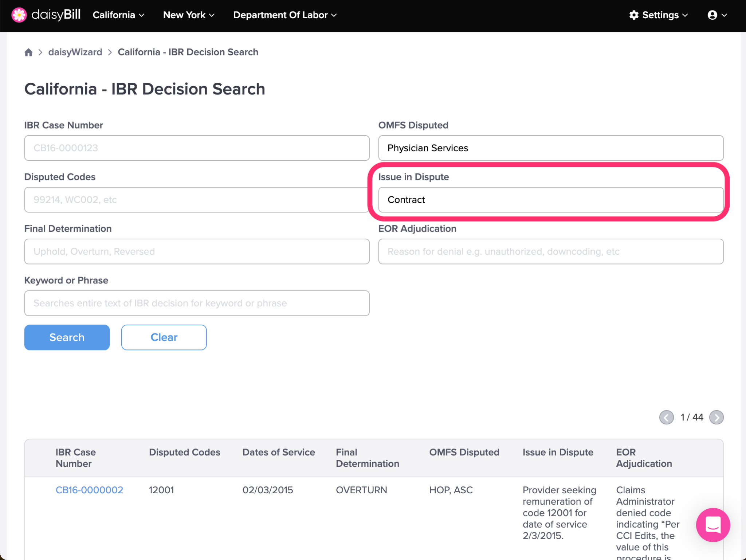Select the OVERTURN determination cell
The height and width of the screenshot is (560, 746).
coord(361,490)
